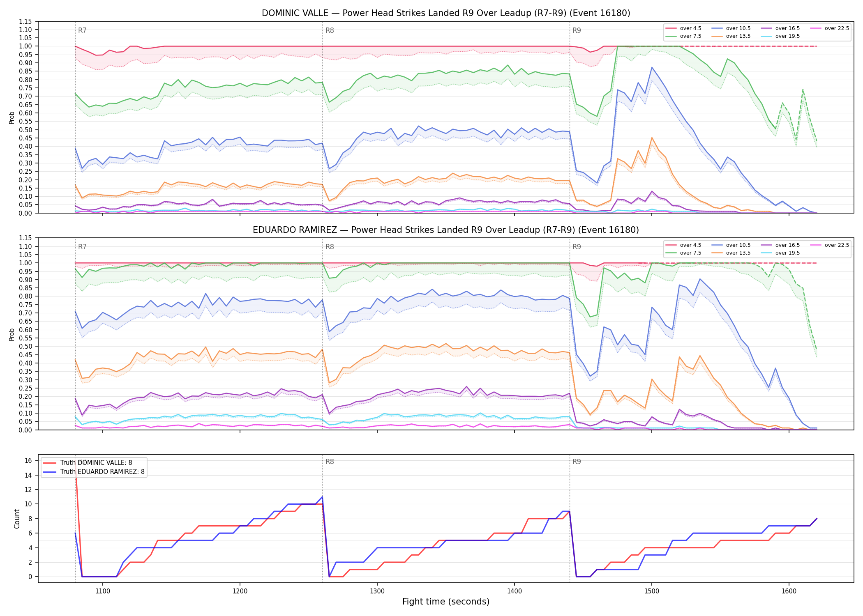Click the EDUARDO RAMIREZ chart title
This screenshot has height=616, width=863.
point(446,230)
